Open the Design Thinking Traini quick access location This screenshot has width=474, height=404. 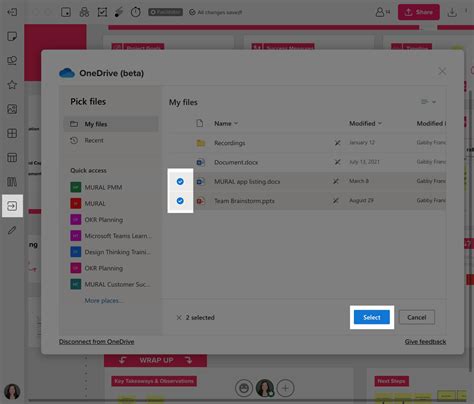[111, 252]
